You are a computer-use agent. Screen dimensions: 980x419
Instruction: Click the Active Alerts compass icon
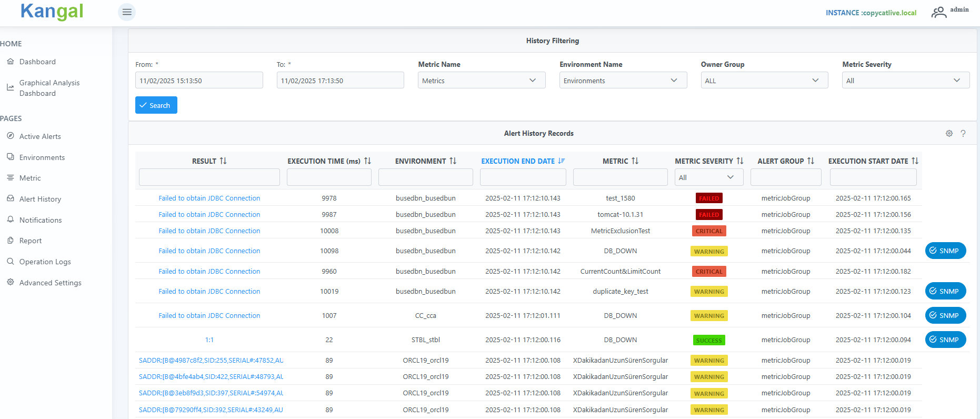point(11,136)
